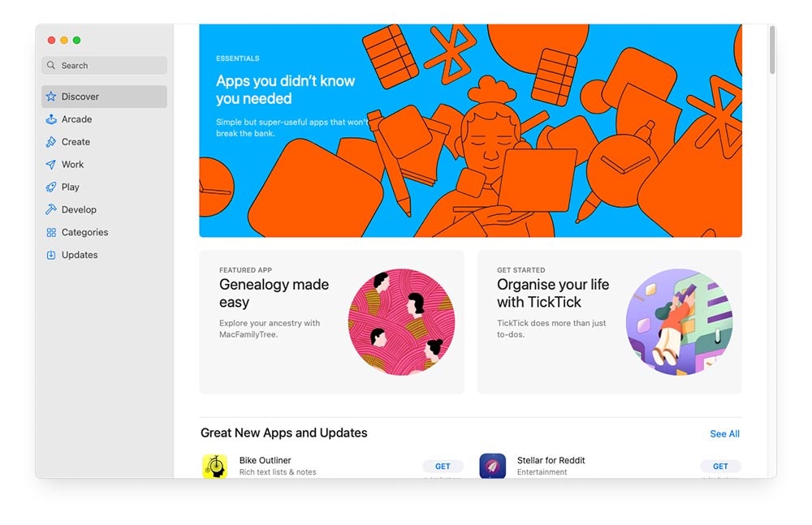Click the Categories grid icon
Viewport: 812px width, 525px height.
pyautogui.click(x=50, y=232)
